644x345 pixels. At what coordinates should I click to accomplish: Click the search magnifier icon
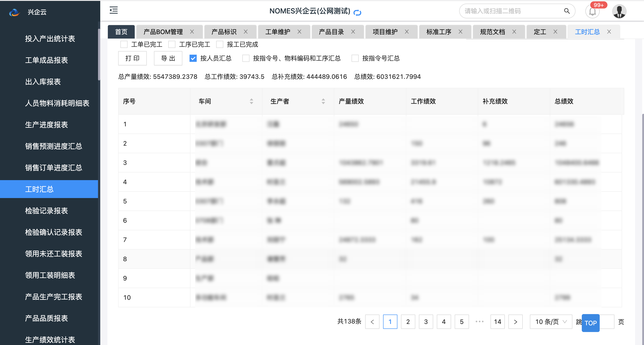click(567, 11)
